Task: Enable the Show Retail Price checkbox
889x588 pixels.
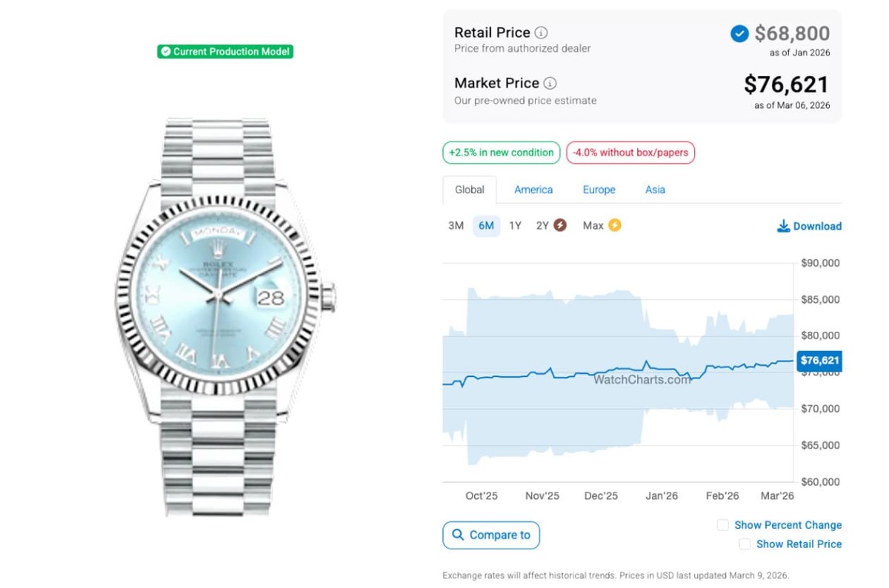Action: [x=745, y=544]
